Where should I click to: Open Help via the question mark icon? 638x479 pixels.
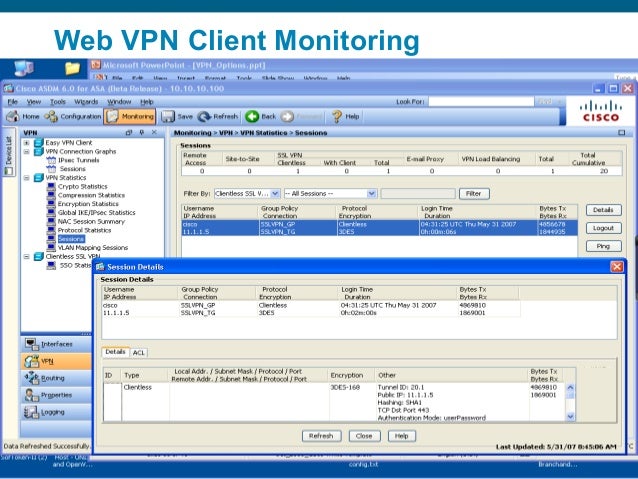coord(336,116)
